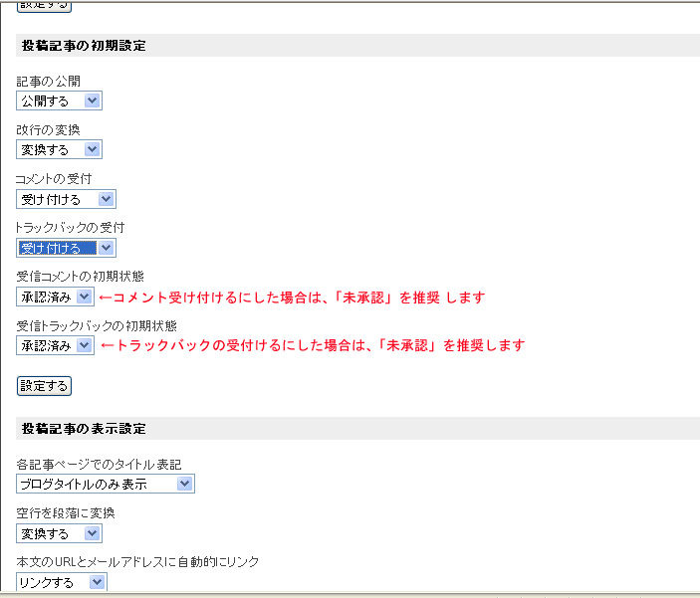Click the red trackback 未承認 recommendation note
Viewport: 700px width, 598px height.
312,346
